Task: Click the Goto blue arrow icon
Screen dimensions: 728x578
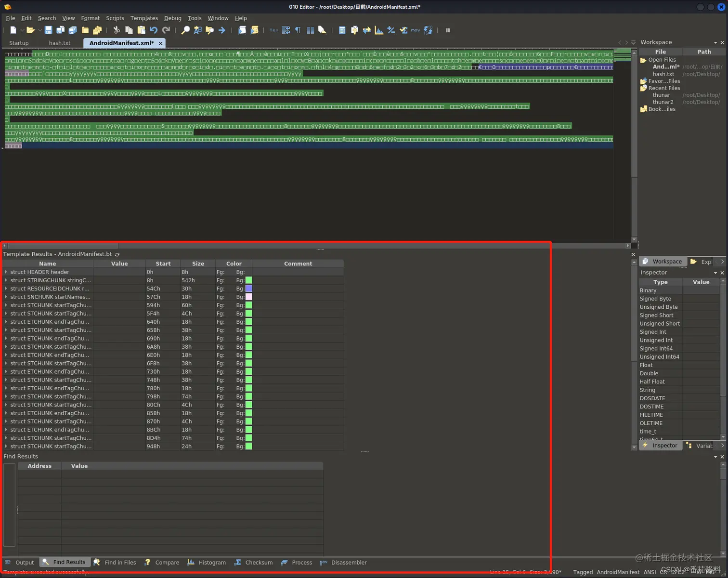Action: [x=222, y=30]
